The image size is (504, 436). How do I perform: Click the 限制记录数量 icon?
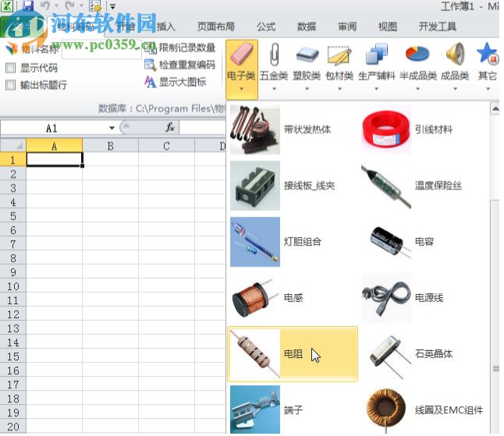pos(150,48)
